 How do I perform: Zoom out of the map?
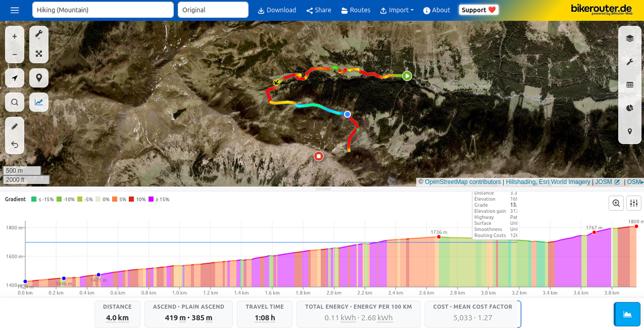point(14,54)
